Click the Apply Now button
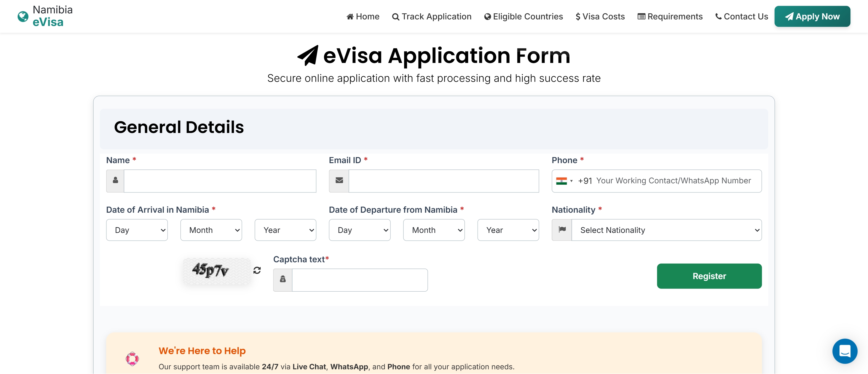 pyautogui.click(x=812, y=17)
